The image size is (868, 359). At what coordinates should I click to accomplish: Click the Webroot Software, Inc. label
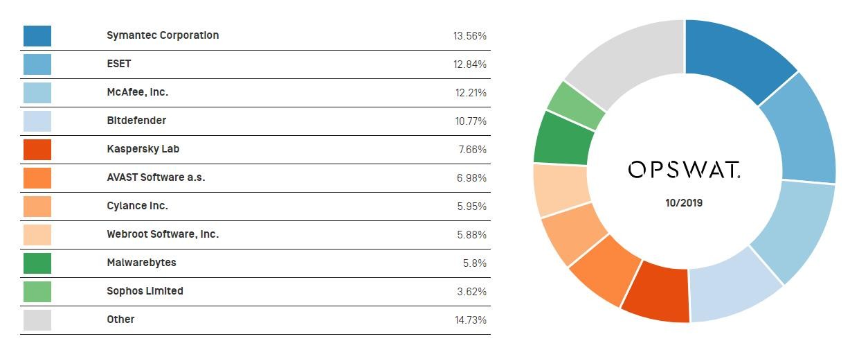(x=163, y=234)
